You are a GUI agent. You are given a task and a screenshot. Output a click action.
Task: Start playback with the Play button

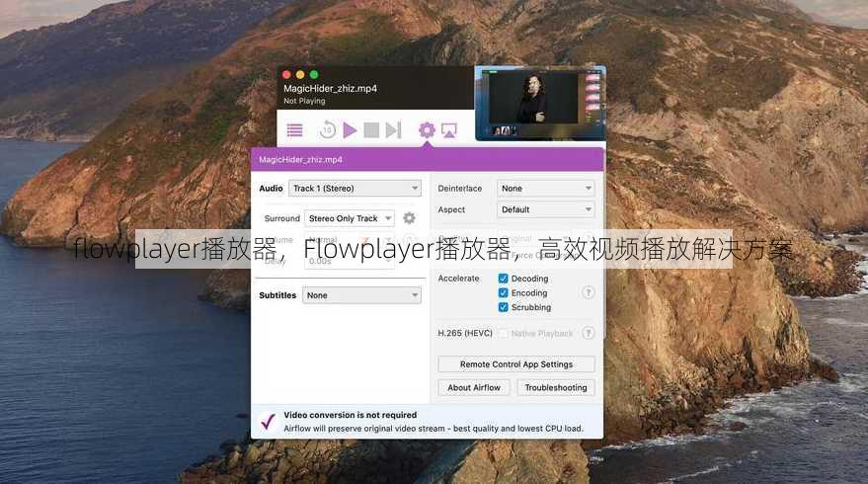point(350,130)
